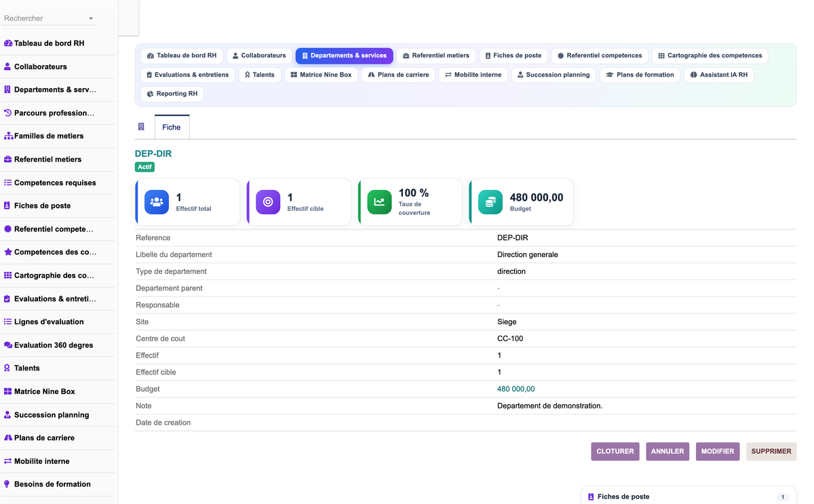
Task: Select the Fiche tab
Action: point(172,127)
